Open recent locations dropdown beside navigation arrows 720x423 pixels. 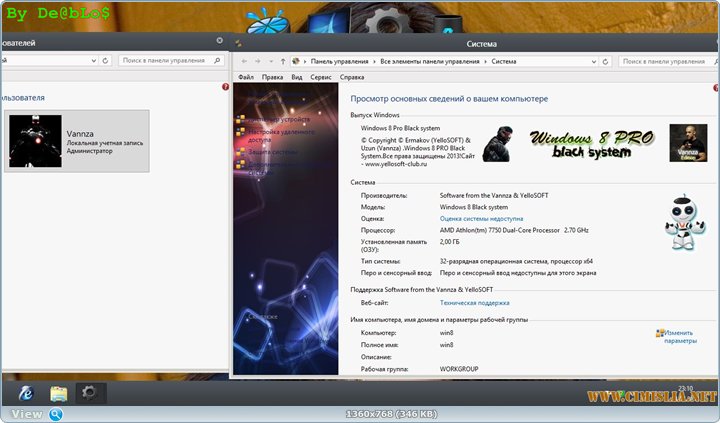click(x=271, y=61)
